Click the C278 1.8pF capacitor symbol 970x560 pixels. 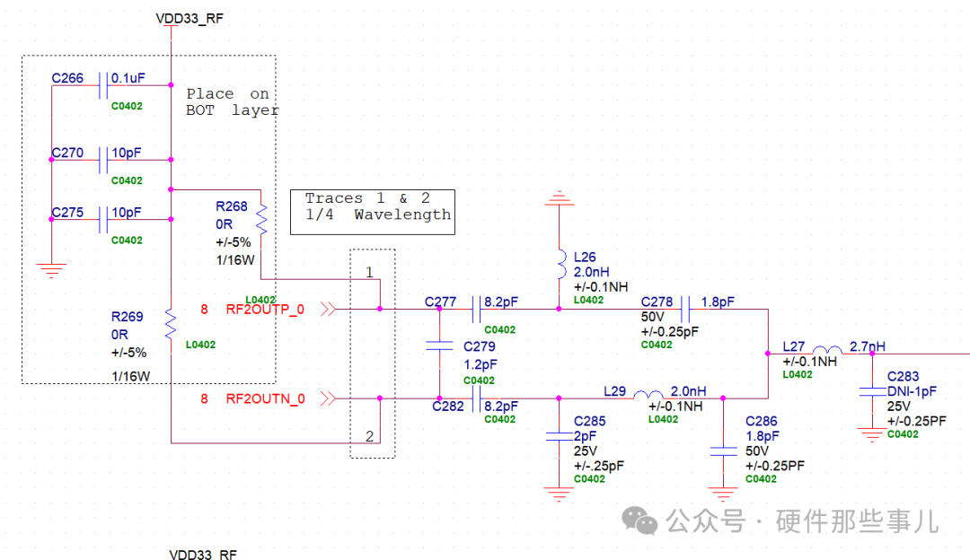[x=685, y=310]
